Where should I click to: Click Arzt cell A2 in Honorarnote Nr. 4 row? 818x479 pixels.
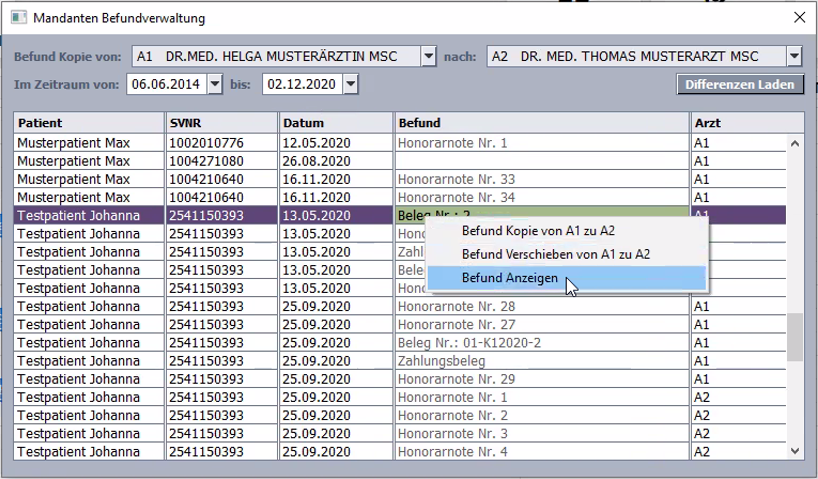point(739,452)
